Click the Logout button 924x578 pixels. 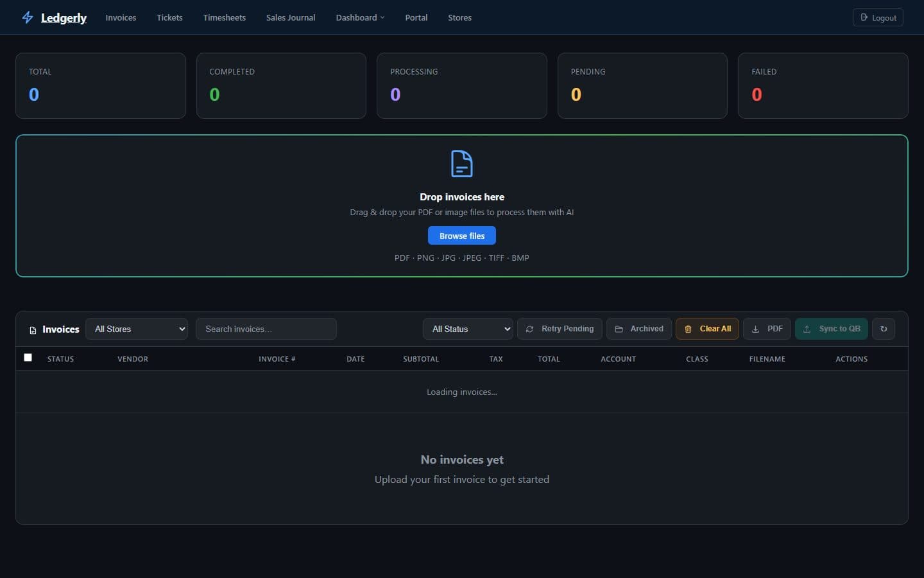click(878, 17)
